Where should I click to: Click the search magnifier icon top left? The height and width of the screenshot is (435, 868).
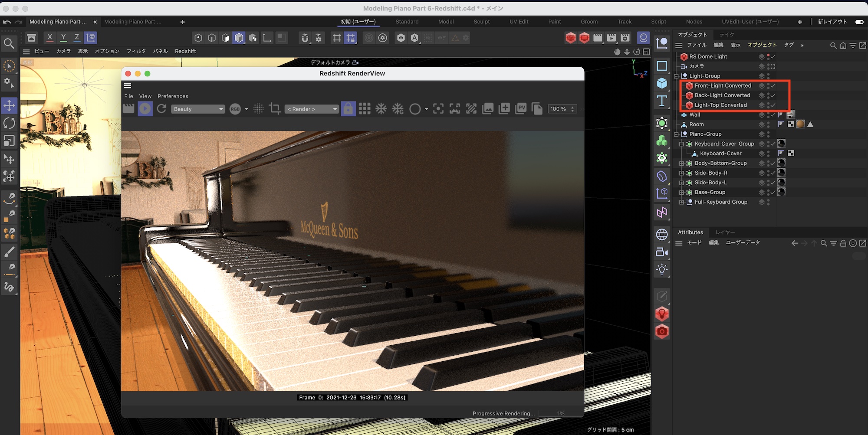9,43
